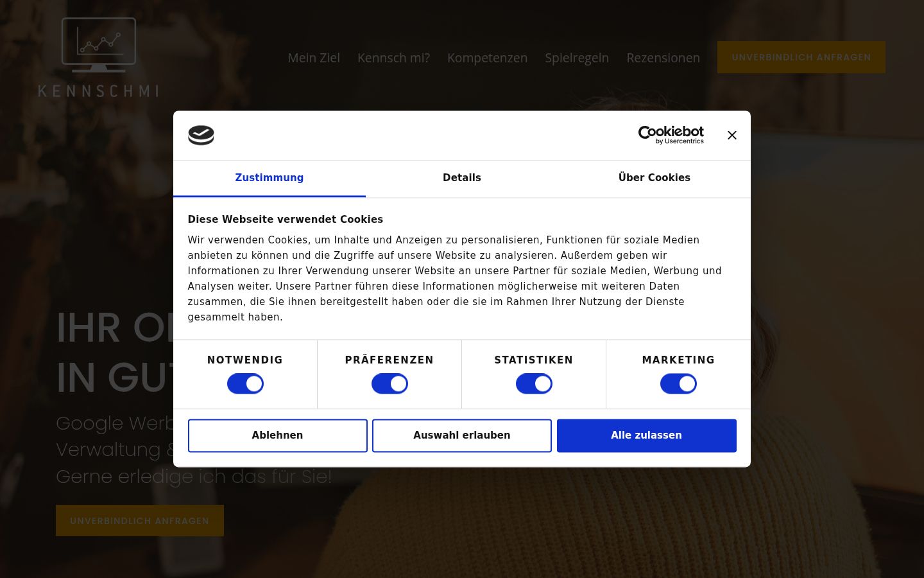924x578 pixels.
Task: Choose Auswahl erlauben
Action: [x=462, y=435]
